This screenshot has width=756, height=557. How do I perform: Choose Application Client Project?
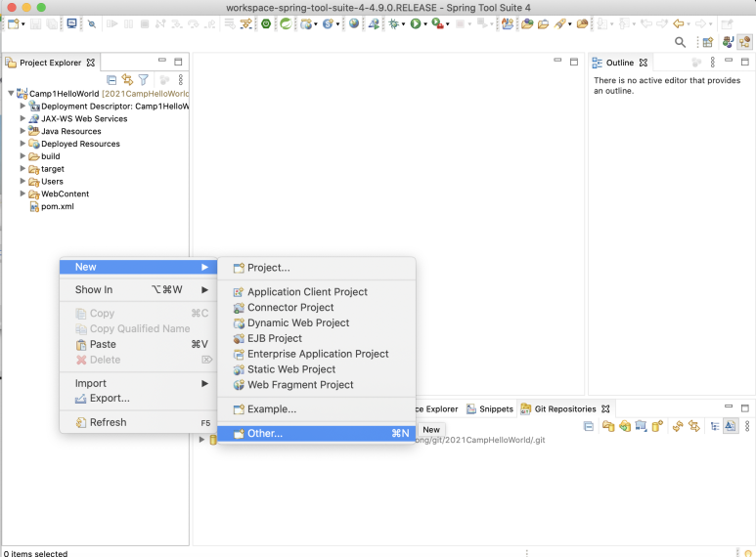tap(316, 292)
